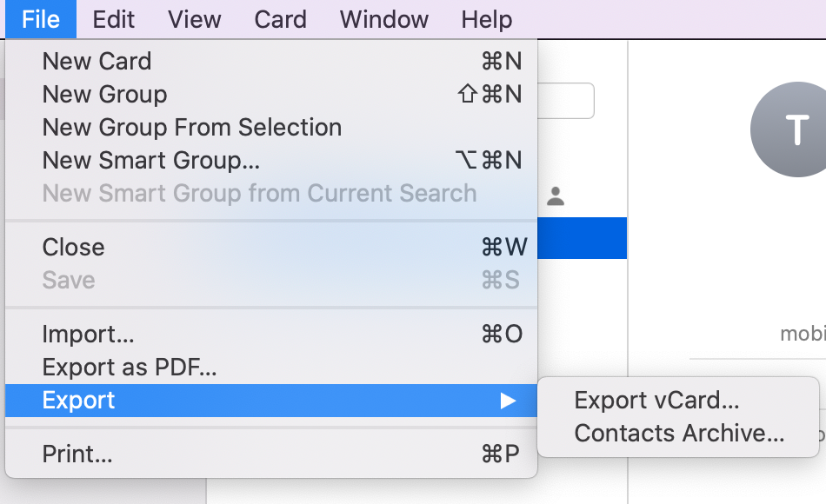Choose Contacts Archive… in submenu
826x504 pixels.
pyautogui.click(x=678, y=434)
